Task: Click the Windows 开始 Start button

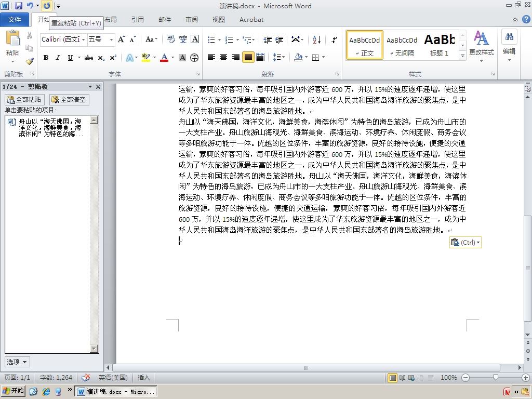Action: pos(13,391)
